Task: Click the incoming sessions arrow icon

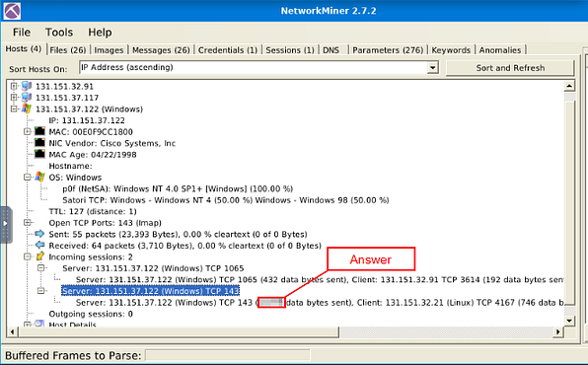Action: click(39, 256)
